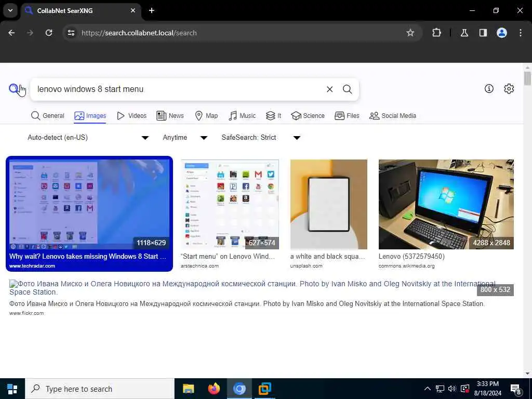Reload the current page
The height and width of the screenshot is (399, 532).
coord(49,33)
